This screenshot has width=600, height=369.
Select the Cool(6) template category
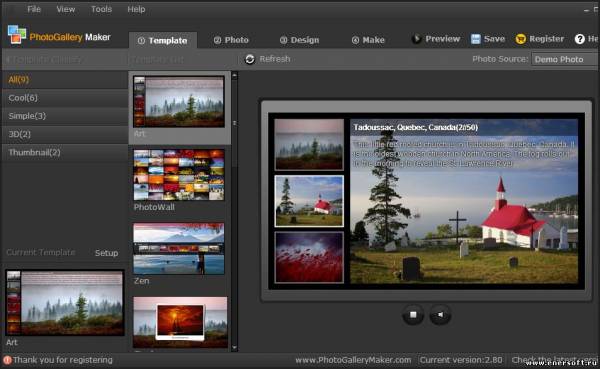point(65,98)
